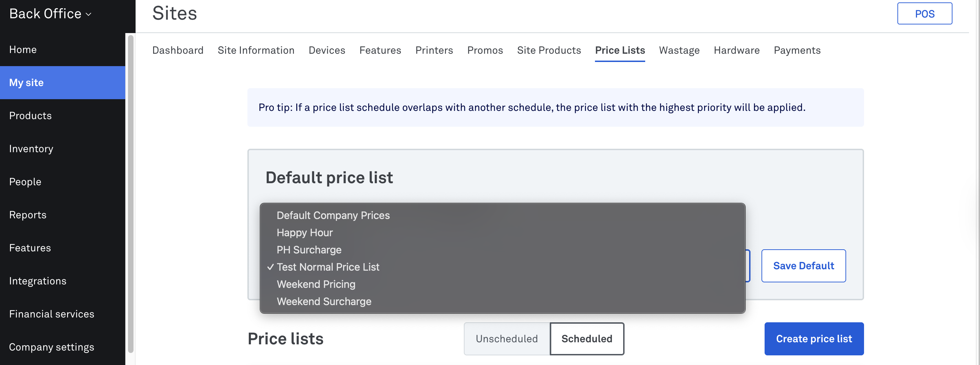Switch to the Promos tab

click(485, 50)
